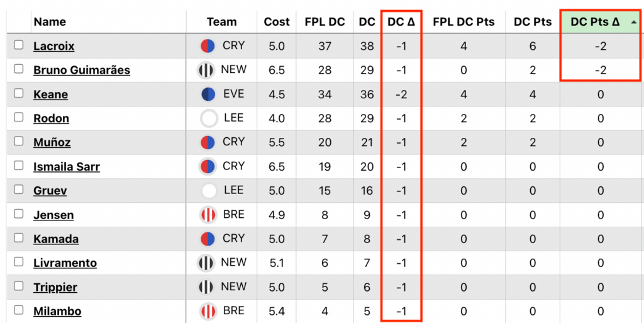
Task: Toggle sort arrow on DC Pts Δ column
Action: 633,22
